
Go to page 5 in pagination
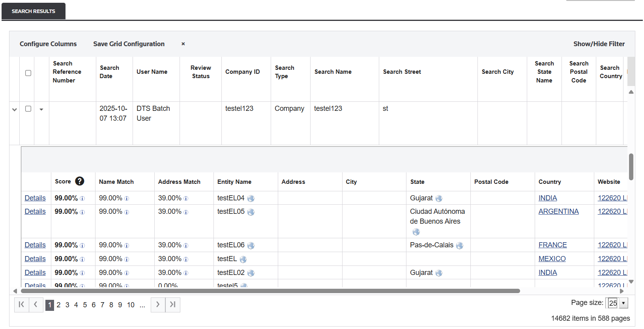point(85,305)
